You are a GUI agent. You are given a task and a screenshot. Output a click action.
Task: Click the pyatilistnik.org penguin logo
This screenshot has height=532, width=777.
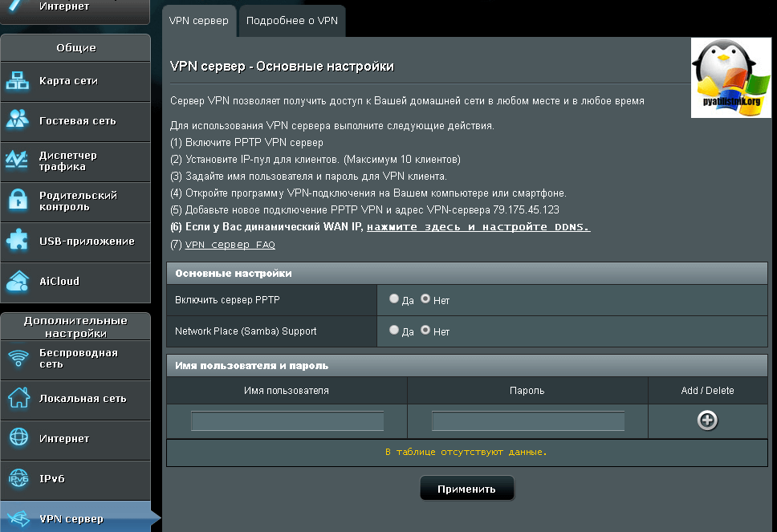(731, 78)
